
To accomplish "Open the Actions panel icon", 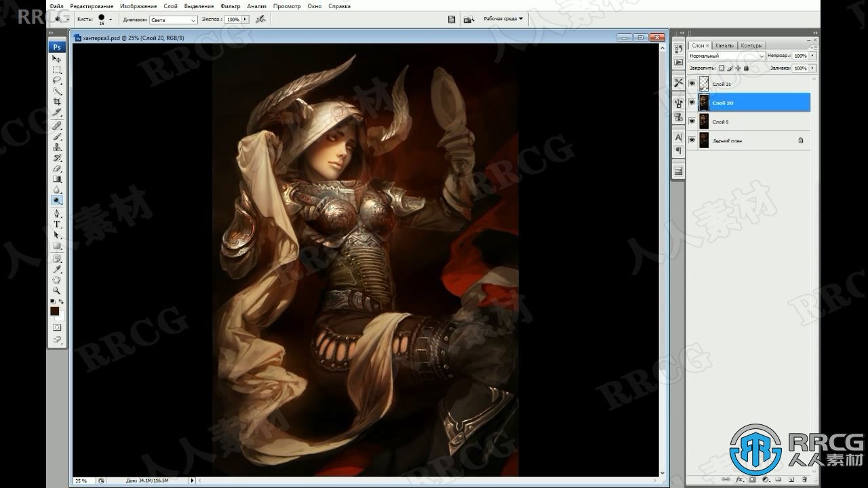I will pos(679,62).
